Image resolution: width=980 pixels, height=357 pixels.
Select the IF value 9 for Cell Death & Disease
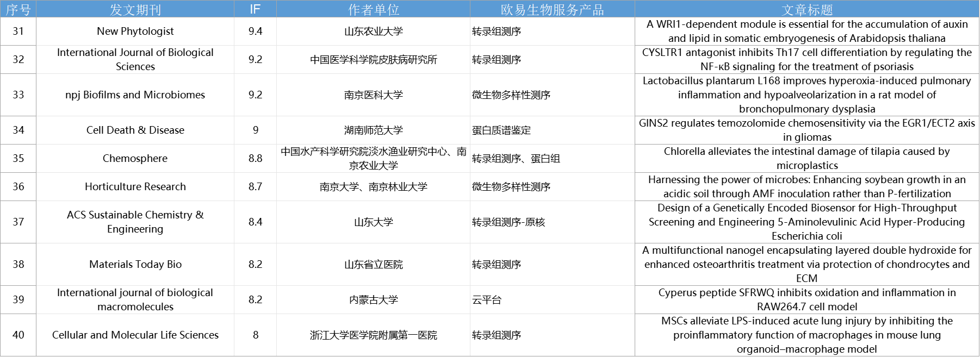(256, 130)
